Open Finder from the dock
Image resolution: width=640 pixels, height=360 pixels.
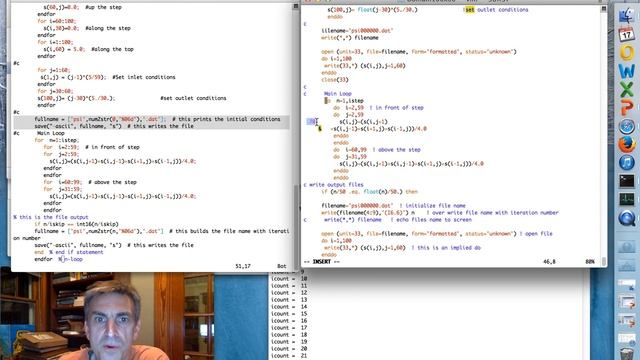pos(627,16)
